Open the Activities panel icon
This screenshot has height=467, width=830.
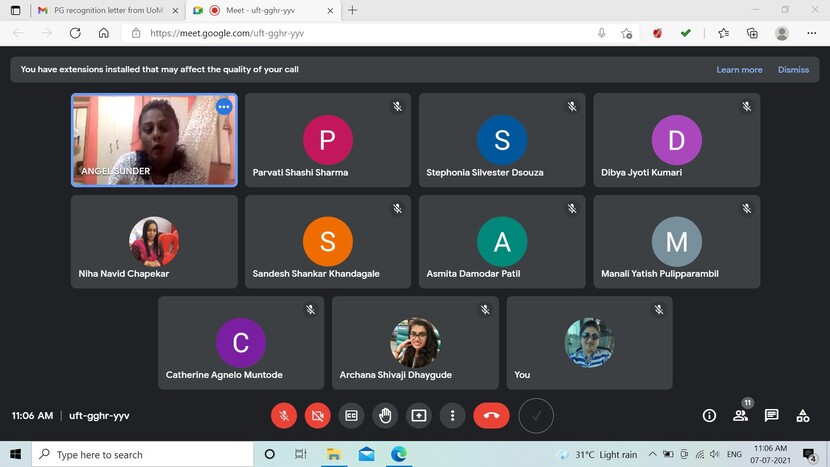[x=802, y=415]
